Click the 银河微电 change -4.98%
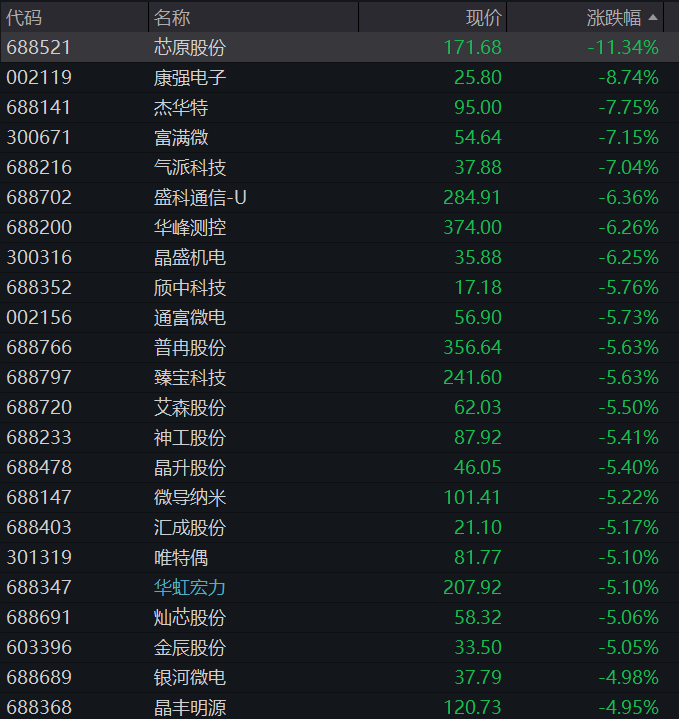This screenshot has height=719, width=679. click(629, 677)
